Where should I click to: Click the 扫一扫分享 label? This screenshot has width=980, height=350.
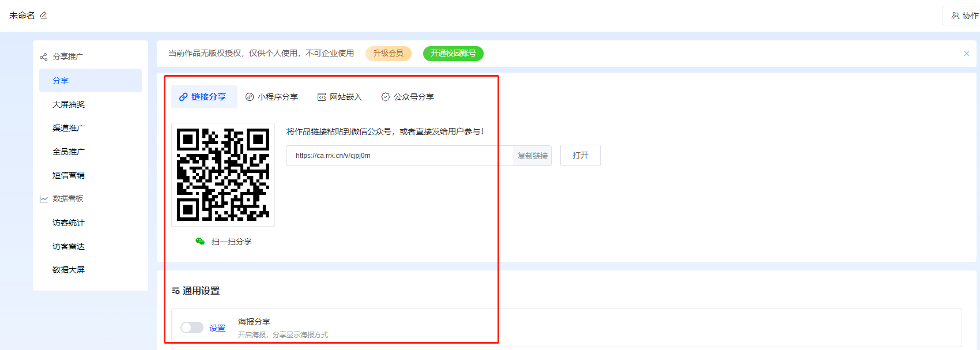click(232, 242)
